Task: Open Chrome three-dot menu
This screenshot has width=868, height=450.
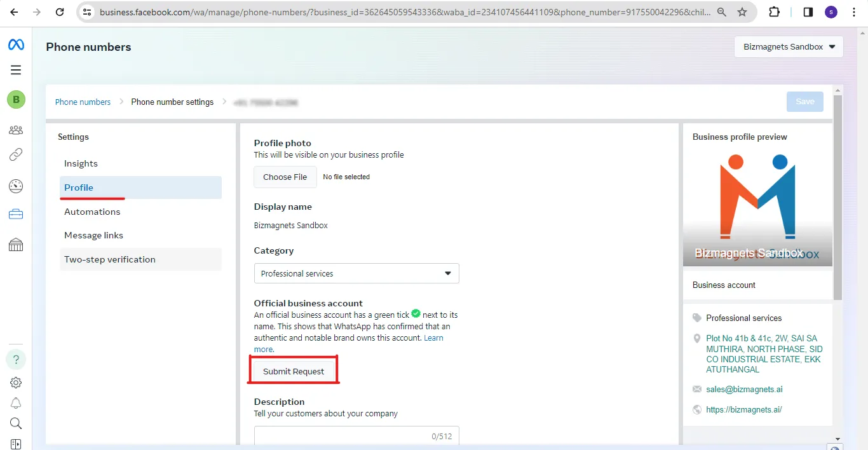Action: [x=854, y=12]
